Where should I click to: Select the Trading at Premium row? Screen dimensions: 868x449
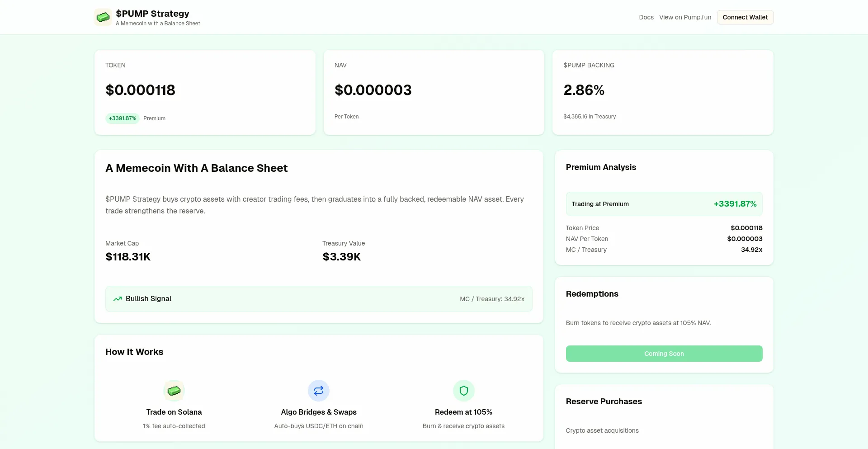pos(664,204)
